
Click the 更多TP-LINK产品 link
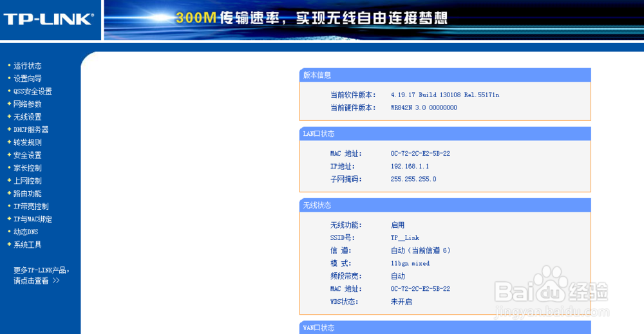[x=41, y=270]
